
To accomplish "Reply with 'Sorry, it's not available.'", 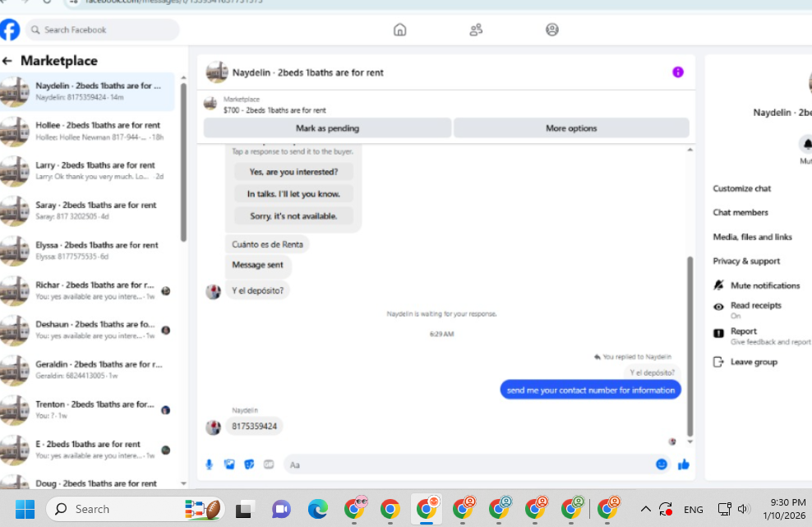I will point(293,216).
